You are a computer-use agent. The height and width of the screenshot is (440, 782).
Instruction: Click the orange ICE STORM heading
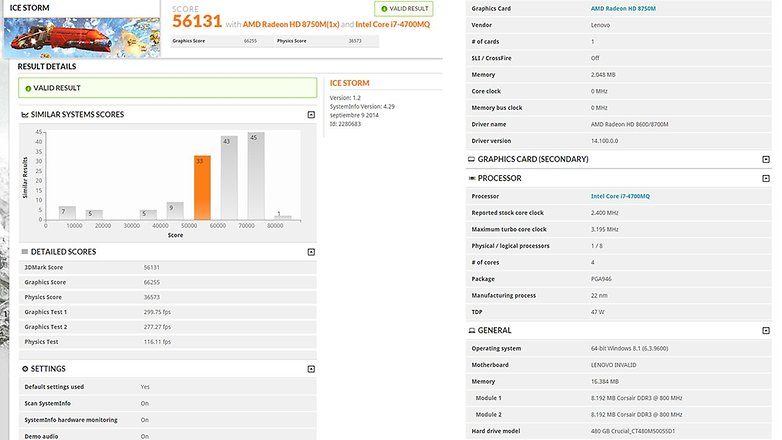(x=349, y=83)
